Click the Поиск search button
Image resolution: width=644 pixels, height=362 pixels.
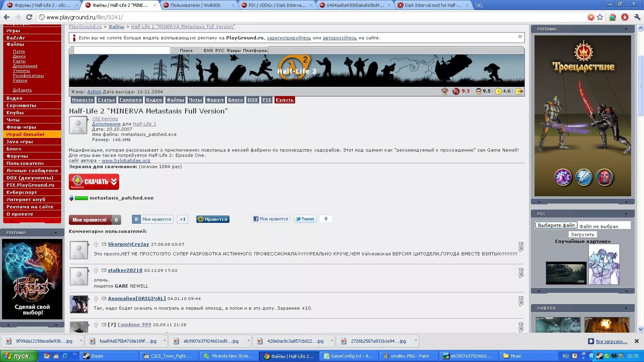186,50
